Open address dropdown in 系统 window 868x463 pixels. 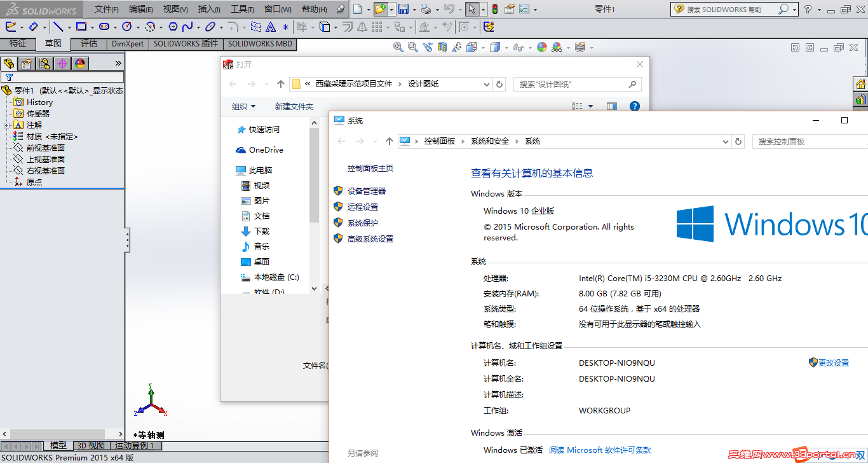(726, 141)
